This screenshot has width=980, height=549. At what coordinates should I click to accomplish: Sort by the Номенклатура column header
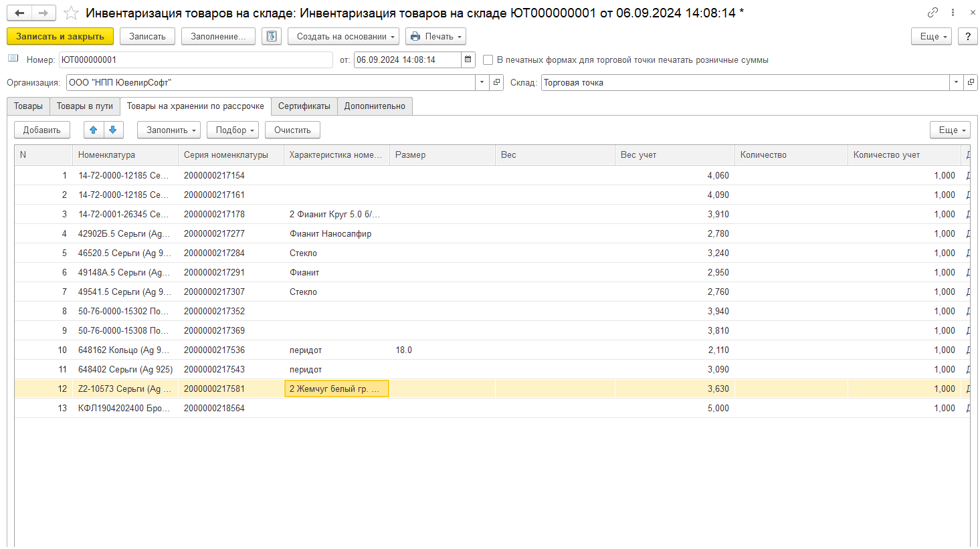125,154
